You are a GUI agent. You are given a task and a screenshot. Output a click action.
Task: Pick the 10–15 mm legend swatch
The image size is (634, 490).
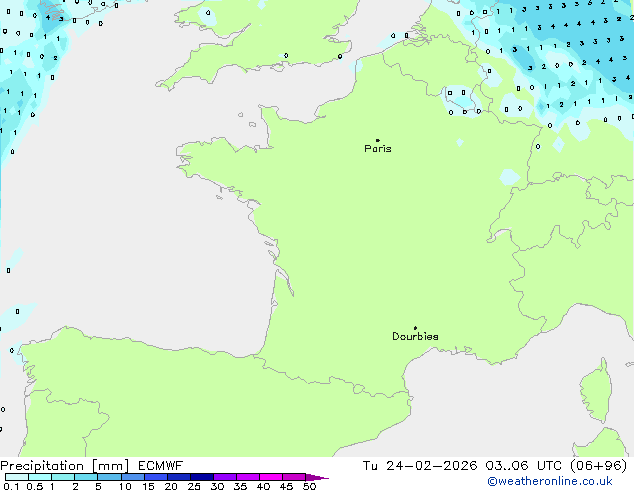tap(133, 477)
